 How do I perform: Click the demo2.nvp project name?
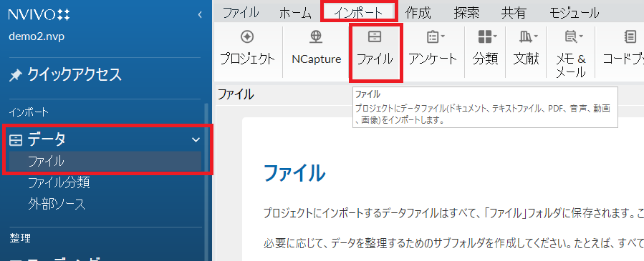point(37,36)
